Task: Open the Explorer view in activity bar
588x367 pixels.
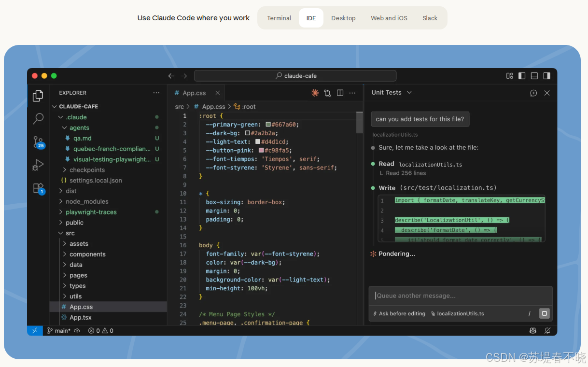Action: coord(38,96)
